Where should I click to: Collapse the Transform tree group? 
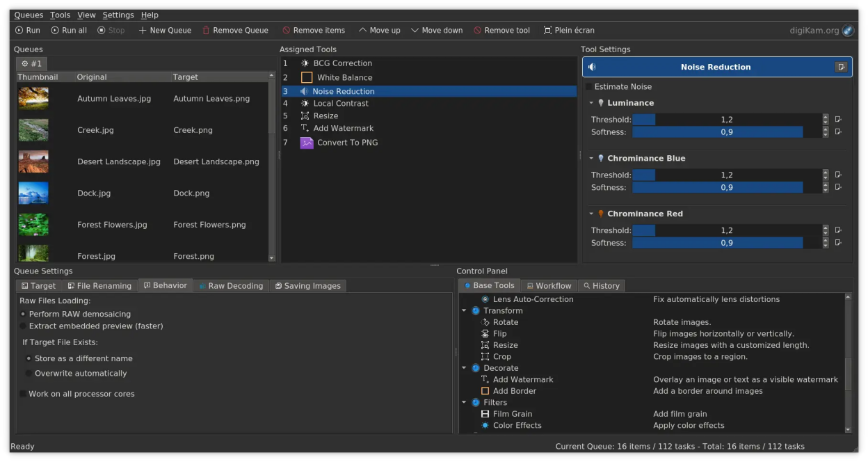[x=464, y=311]
